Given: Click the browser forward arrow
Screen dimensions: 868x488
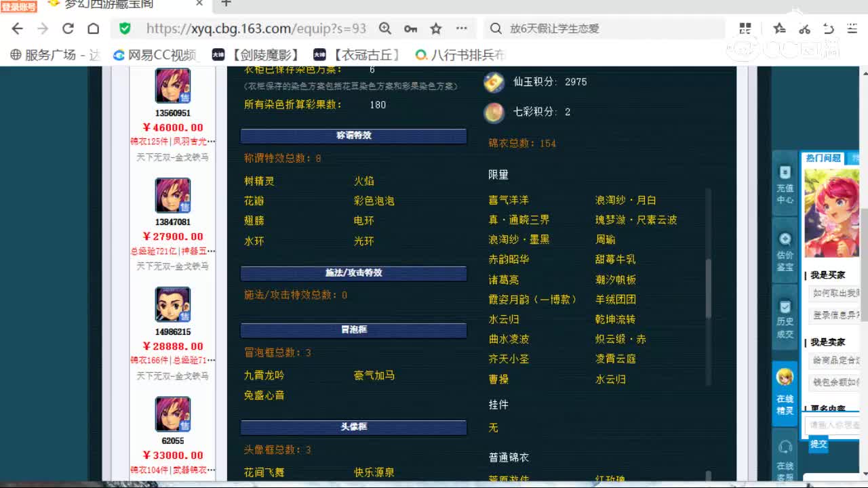Looking at the screenshot, I should (43, 28).
